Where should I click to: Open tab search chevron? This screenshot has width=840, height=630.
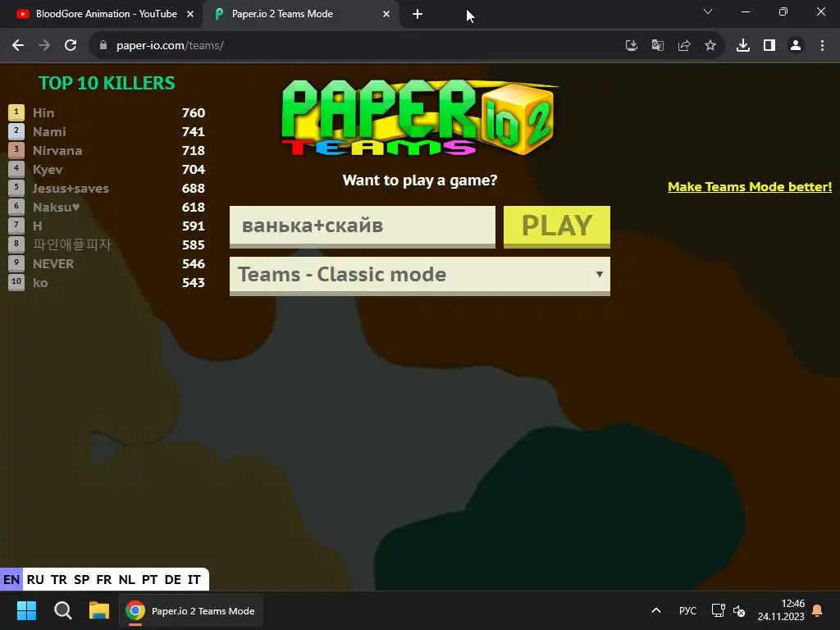click(708, 11)
